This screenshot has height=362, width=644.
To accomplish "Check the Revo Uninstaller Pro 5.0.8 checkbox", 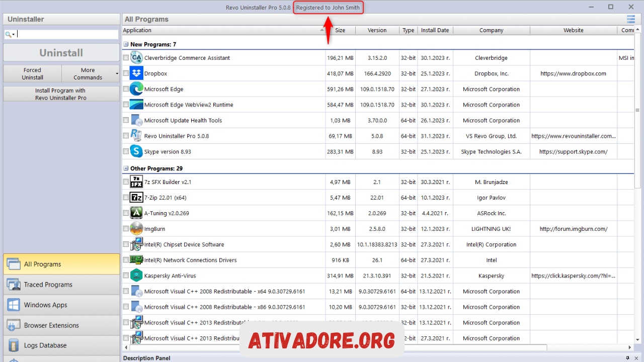I will (126, 136).
